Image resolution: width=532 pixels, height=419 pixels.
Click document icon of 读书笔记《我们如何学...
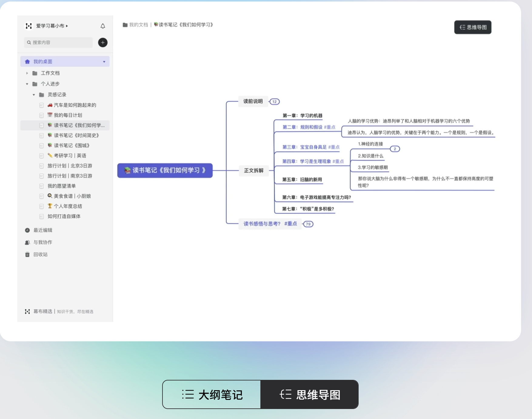pyautogui.click(x=42, y=125)
